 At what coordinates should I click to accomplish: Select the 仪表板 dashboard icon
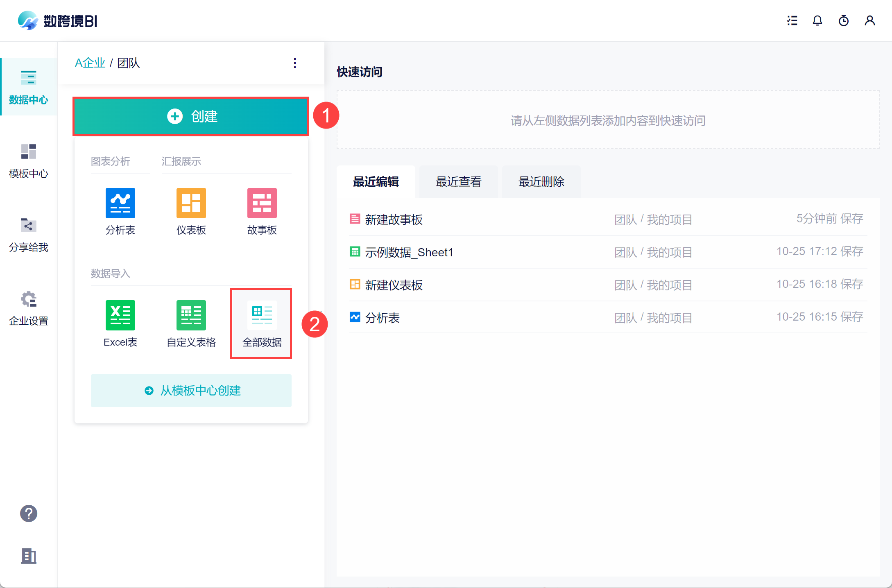191,204
